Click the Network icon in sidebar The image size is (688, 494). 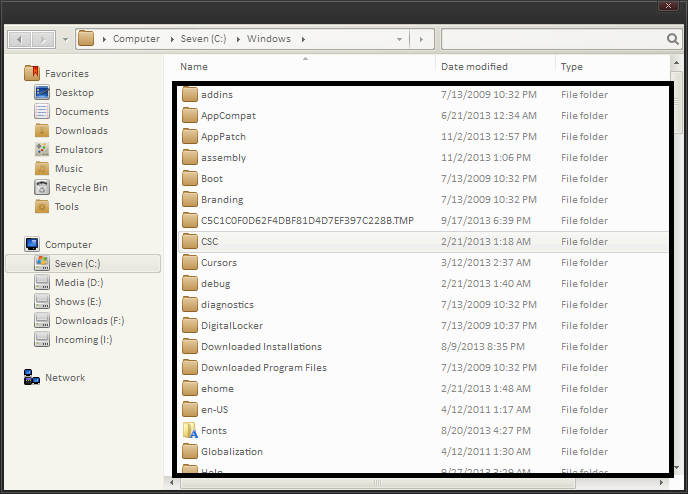(x=32, y=377)
